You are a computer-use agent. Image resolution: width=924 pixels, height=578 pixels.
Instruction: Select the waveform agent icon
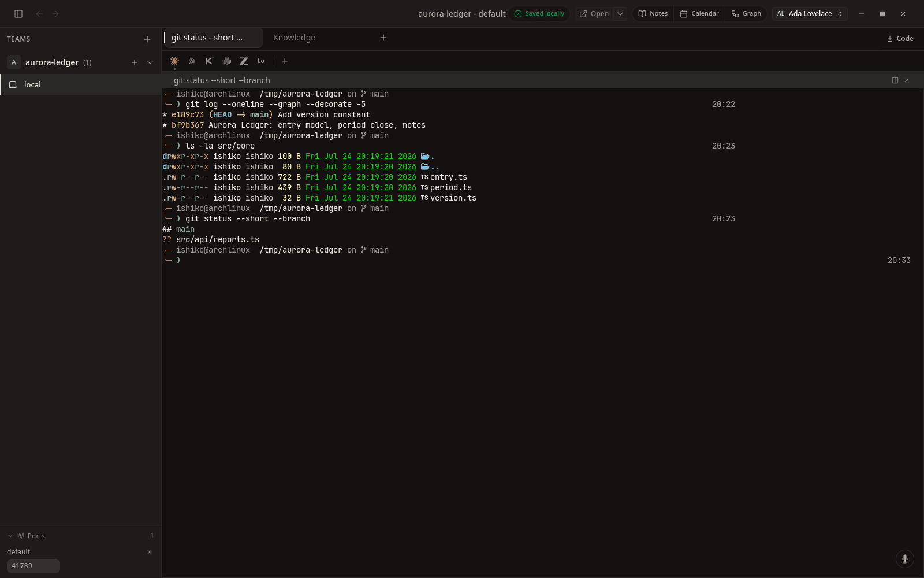(226, 61)
